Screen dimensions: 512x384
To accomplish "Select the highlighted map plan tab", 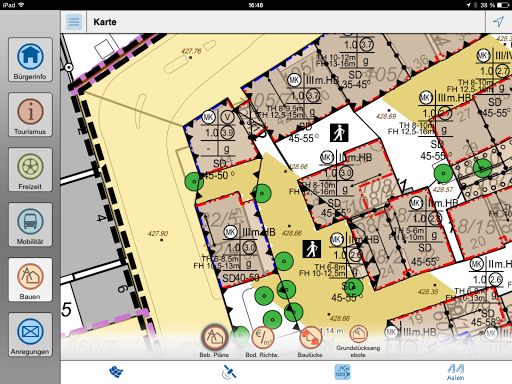I will point(342,372).
